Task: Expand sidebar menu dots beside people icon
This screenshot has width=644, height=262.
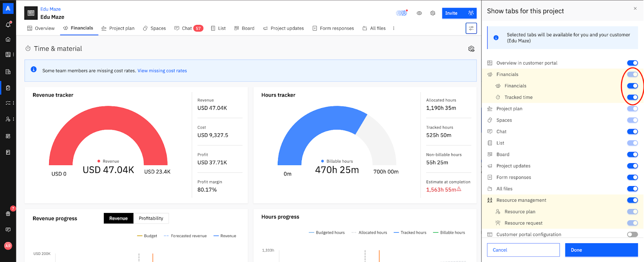Action: click(13, 119)
